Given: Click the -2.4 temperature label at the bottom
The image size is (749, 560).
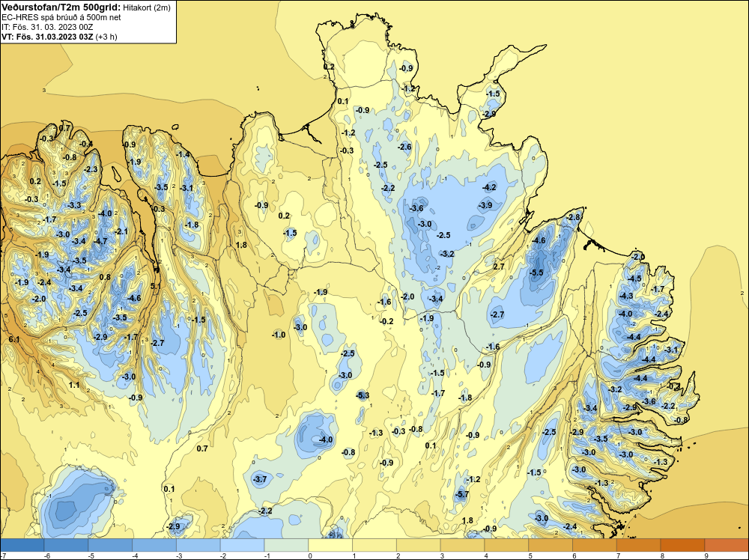Looking at the screenshot, I should 570,526.
